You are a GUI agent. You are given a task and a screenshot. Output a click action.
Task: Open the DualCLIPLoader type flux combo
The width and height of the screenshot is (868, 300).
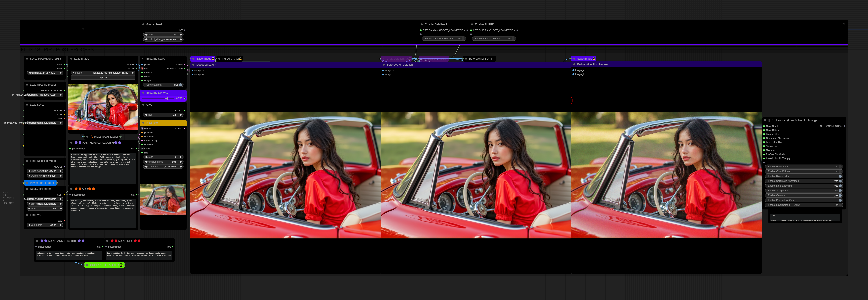point(45,209)
